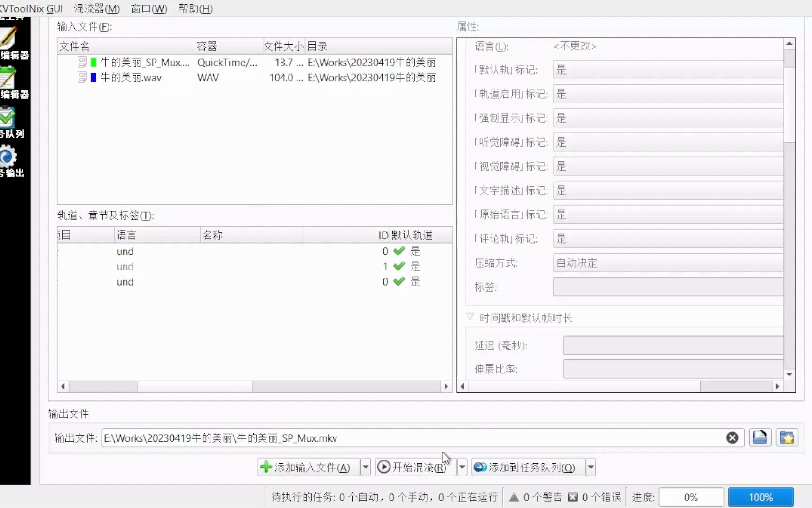
Task: Open the 帮助(H) menu
Action: pyautogui.click(x=195, y=8)
